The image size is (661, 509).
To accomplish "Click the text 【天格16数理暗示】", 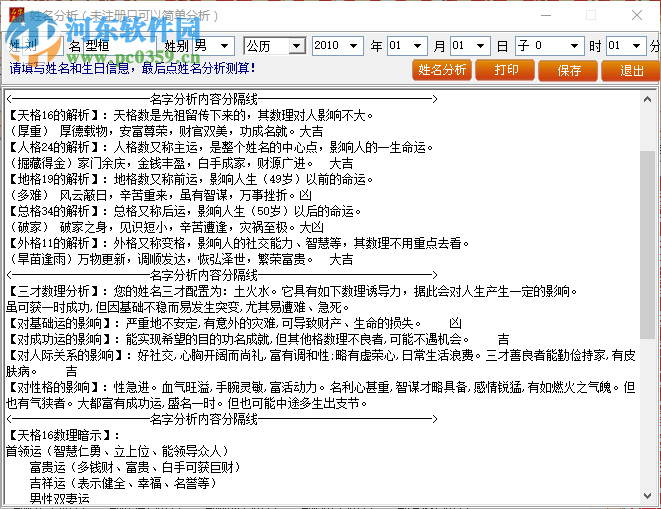I will (x=59, y=435).
